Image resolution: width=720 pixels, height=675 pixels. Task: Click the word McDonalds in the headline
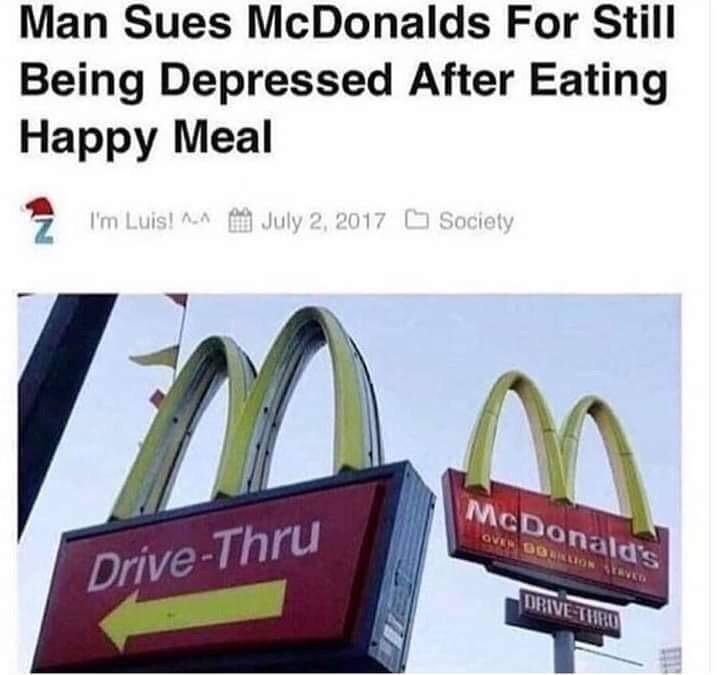(x=367, y=23)
